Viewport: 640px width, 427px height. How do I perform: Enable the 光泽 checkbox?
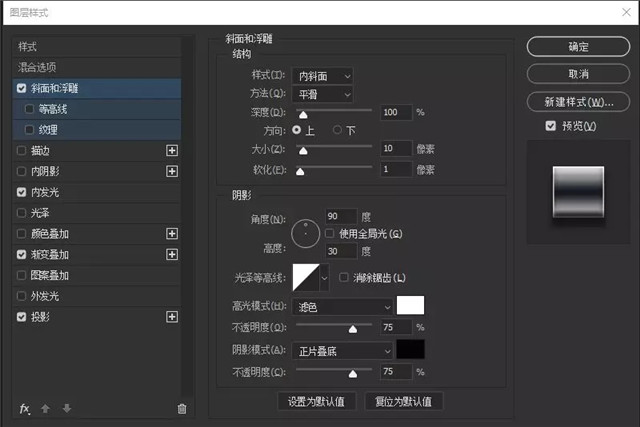(22, 213)
